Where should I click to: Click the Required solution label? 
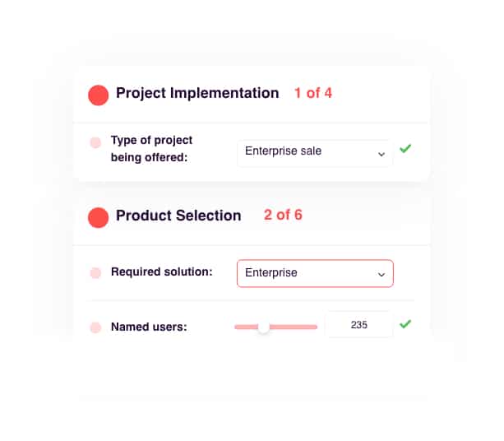(x=162, y=272)
